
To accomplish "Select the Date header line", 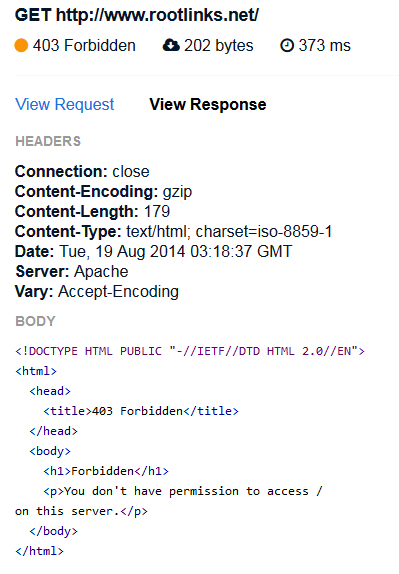I will pos(153,251).
